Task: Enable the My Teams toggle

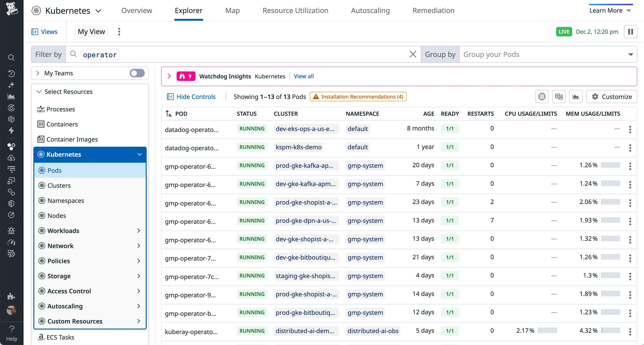Action: click(137, 73)
